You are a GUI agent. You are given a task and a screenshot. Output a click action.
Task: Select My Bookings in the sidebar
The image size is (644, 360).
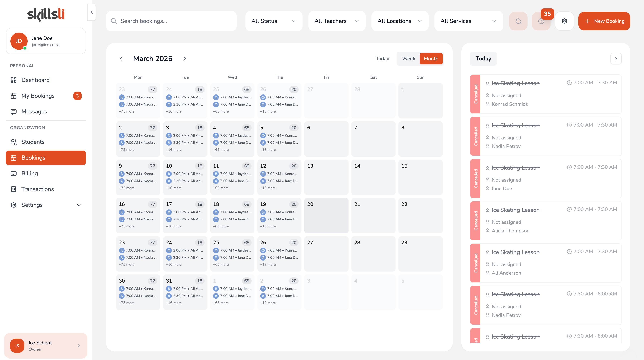point(38,96)
